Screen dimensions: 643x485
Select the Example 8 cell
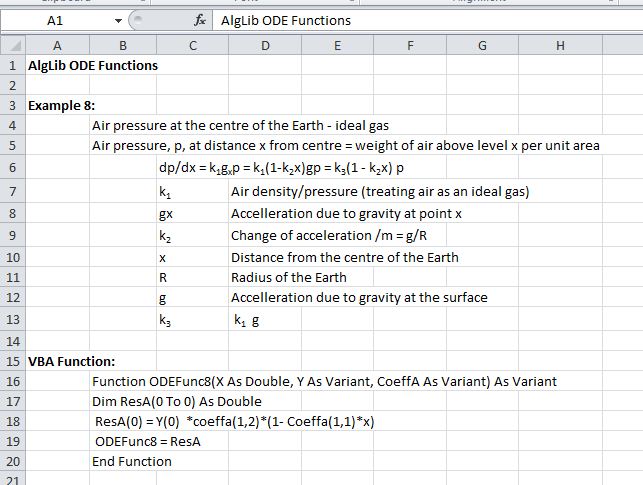pos(56,106)
